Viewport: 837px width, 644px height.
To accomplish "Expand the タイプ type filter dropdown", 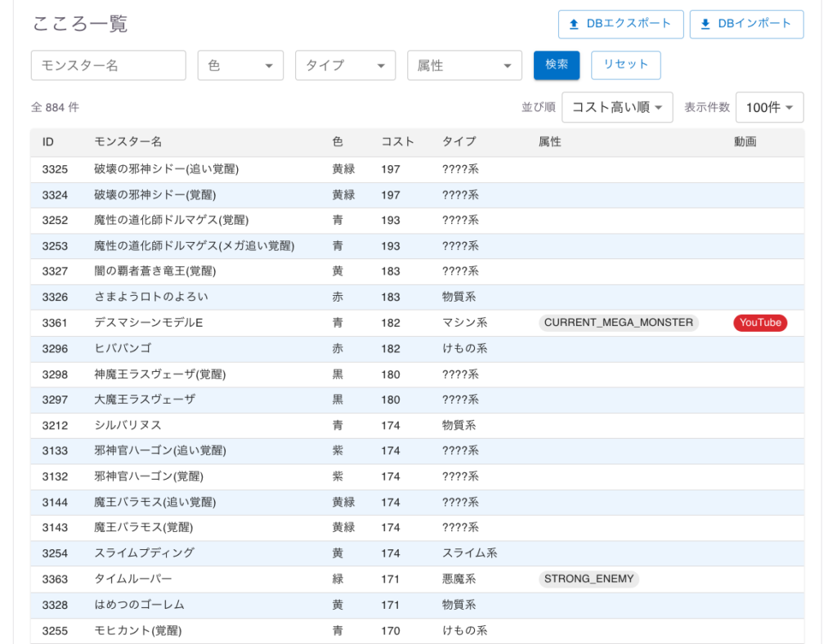I will point(345,65).
